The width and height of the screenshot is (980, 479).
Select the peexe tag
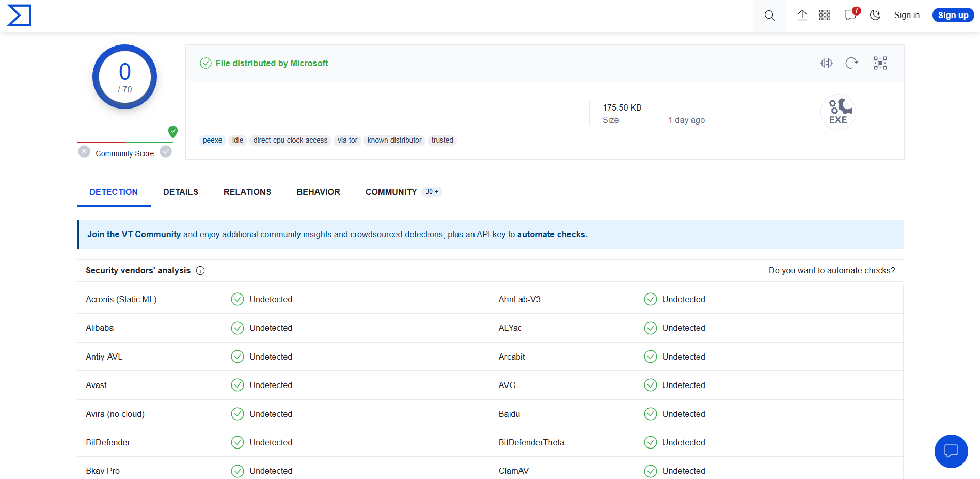click(x=212, y=140)
